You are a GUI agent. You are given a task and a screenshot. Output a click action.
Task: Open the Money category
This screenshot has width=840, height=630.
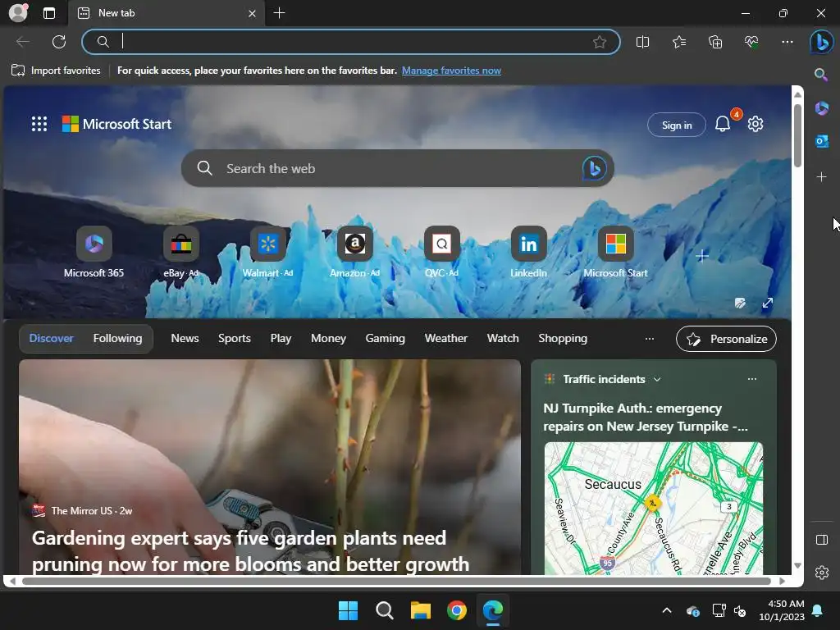pos(328,339)
